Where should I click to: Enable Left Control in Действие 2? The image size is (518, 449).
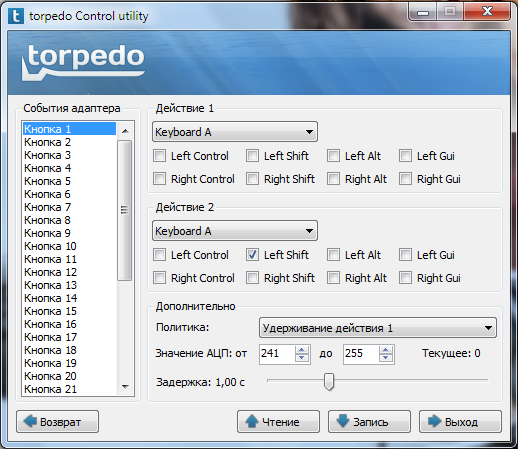point(159,255)
